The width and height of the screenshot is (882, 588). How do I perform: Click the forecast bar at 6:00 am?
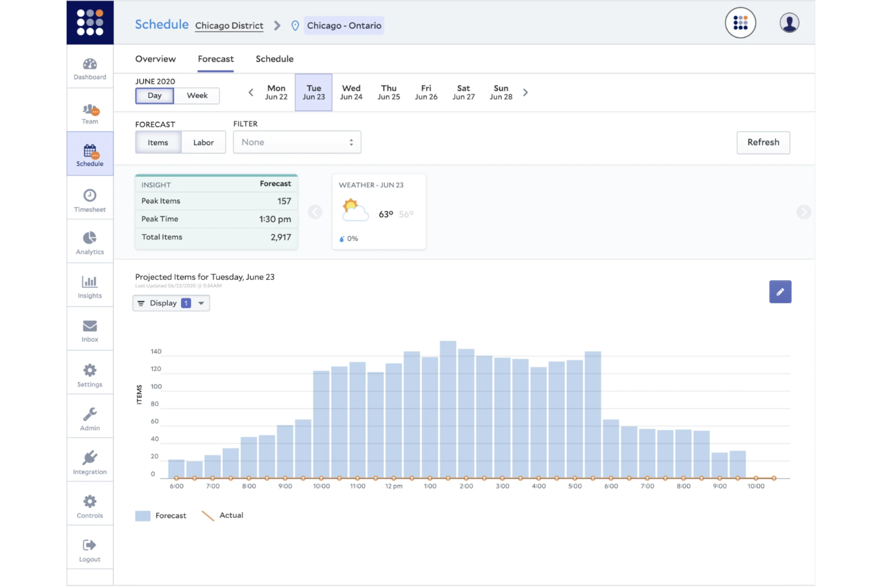(176, 469)
